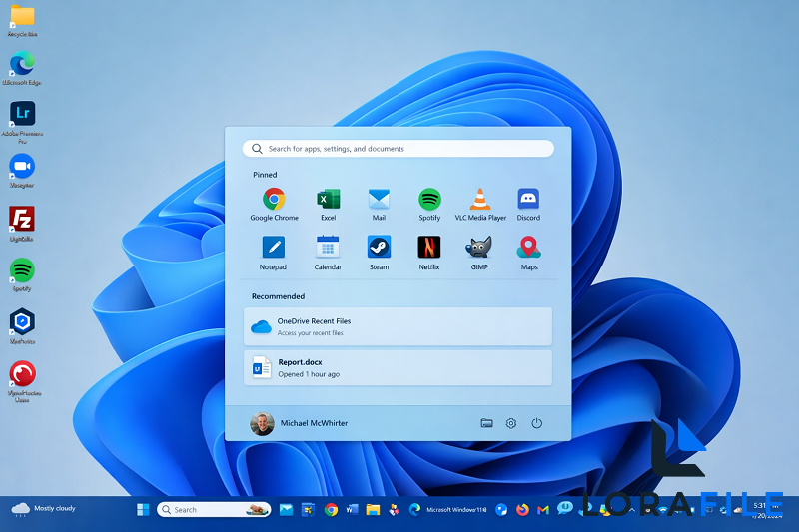This screenshot has height=532, width=799.
Task: Open Spotify in the Start menu pinned section
Action: click(x=429, y=205)
